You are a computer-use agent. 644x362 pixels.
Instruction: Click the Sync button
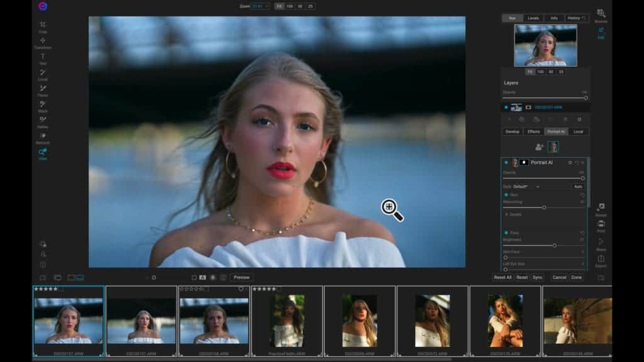[x=538, y=278]
